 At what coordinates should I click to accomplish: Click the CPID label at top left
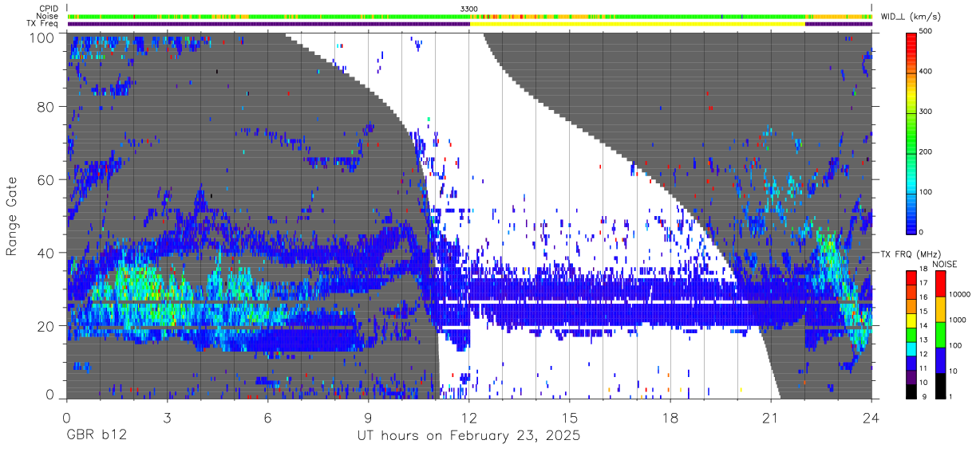[x=49, y=8]
